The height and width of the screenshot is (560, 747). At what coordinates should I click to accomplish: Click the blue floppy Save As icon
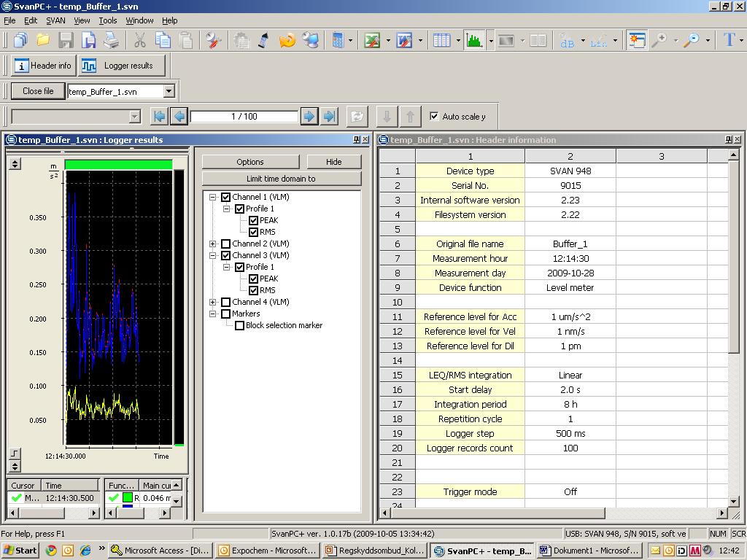pyautogui.click(x=88, y=41)
